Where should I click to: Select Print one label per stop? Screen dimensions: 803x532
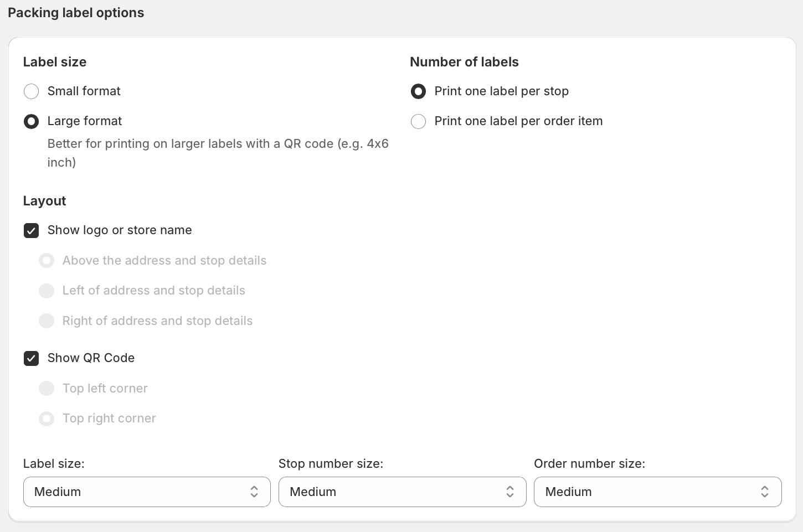click(418, 91)
